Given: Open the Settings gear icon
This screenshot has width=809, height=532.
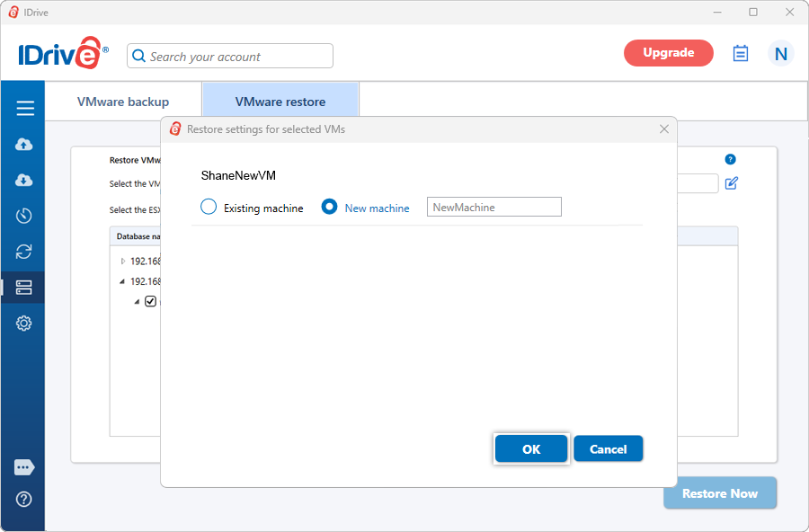Looking at the screenshot, I should [23, 324].
